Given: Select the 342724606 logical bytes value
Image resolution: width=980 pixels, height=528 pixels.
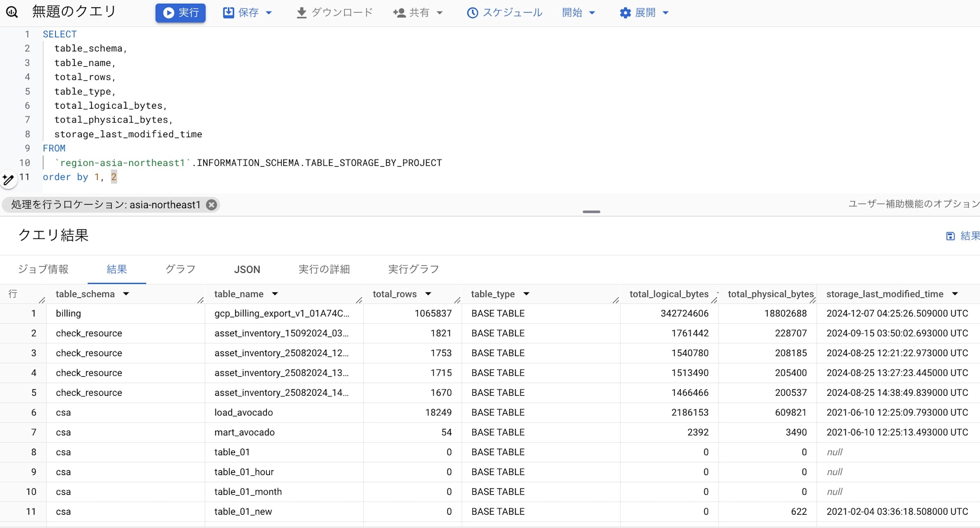Looking at the screenshot, I should click(x=685, y=313).
